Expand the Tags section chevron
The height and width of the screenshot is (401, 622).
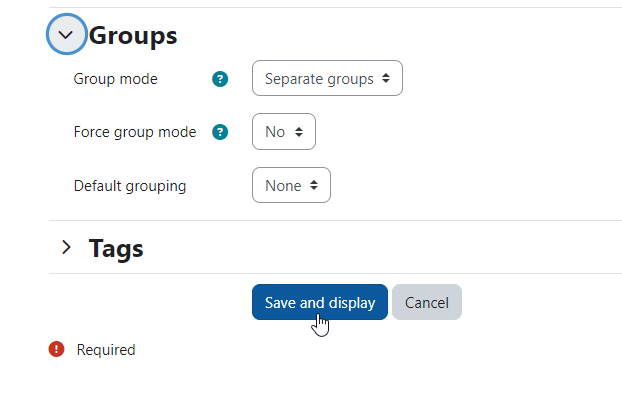point(66,247)
